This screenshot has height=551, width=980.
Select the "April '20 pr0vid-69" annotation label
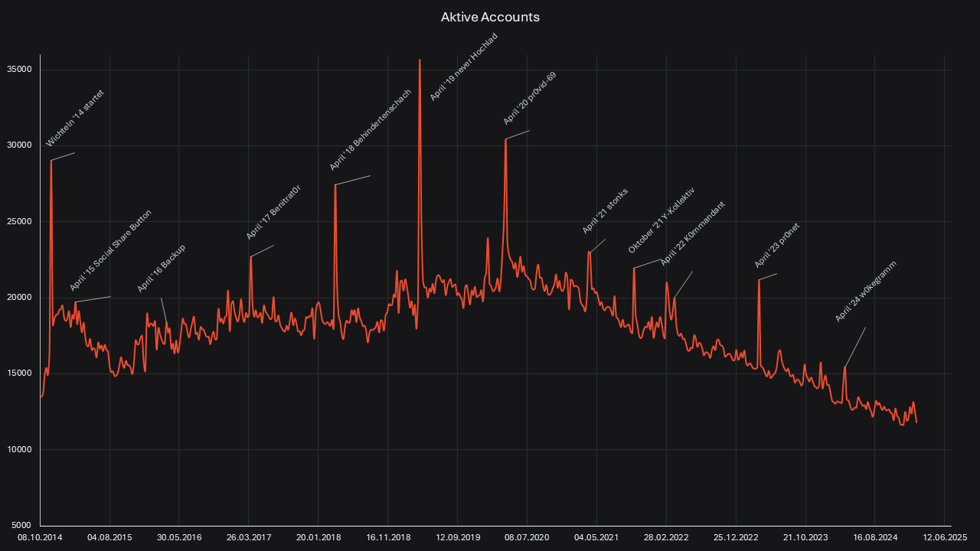click(x=529, y=99)
